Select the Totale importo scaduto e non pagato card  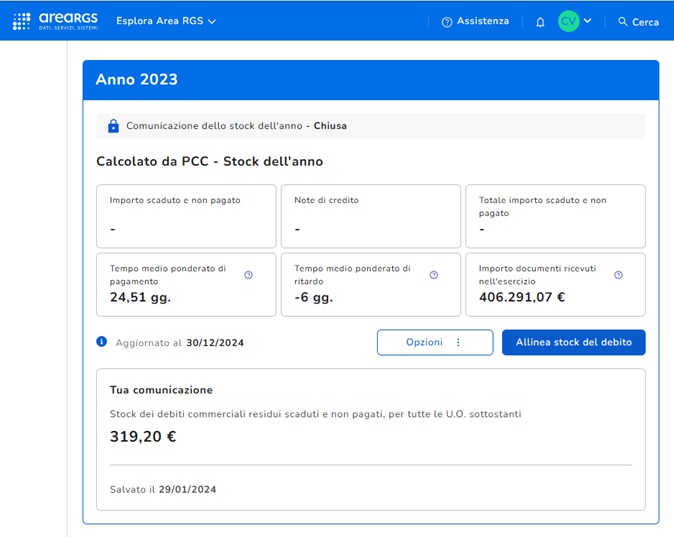point(555,216)
